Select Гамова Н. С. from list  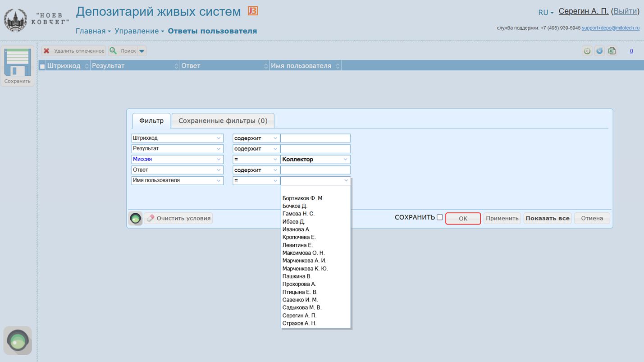pos(315,214)
